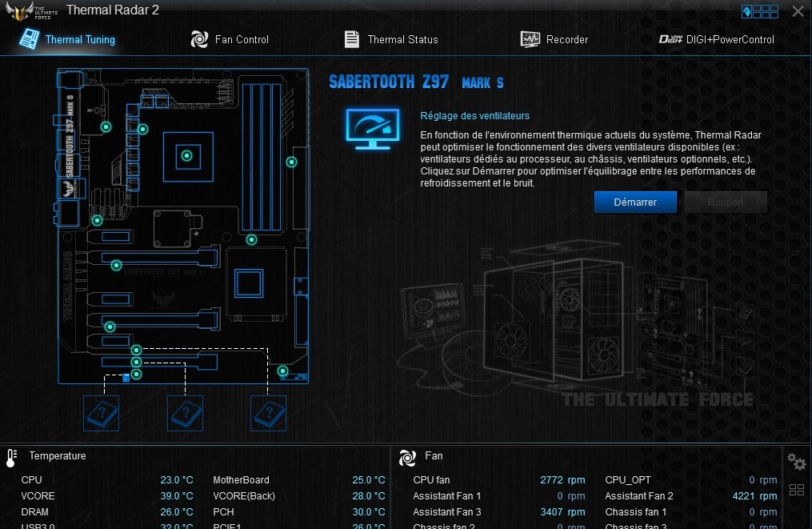Click the sensor dot linked to the rightmost unknown-device icon
Screen dimensions: 812x529
[136, 351]
